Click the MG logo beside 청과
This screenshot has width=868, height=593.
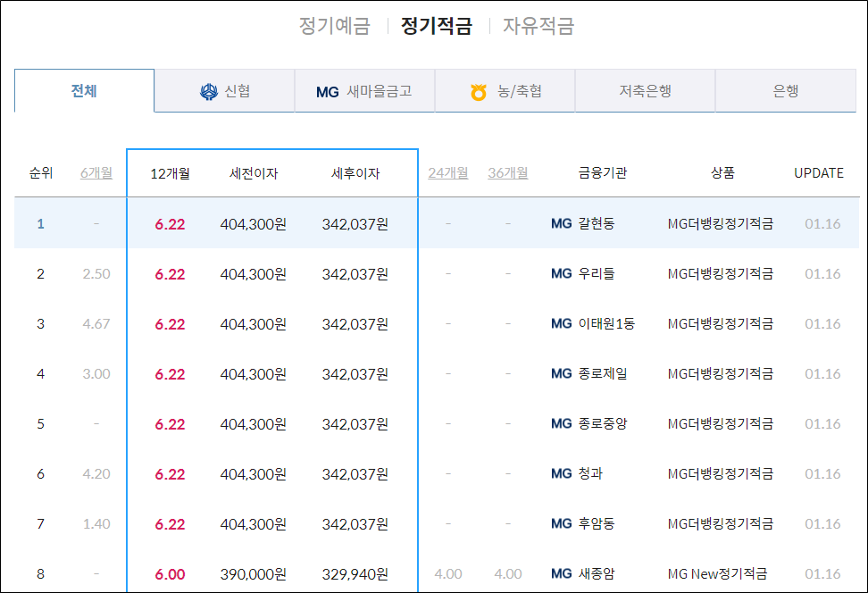(x=562, y=473)
